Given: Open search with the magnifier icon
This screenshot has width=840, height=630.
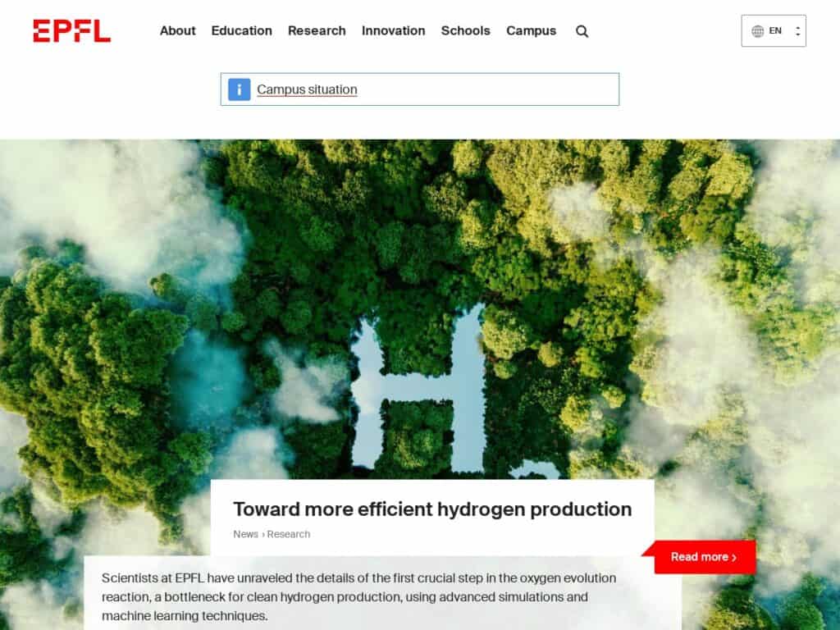Looking at the screenshot, I should [582, 31].
